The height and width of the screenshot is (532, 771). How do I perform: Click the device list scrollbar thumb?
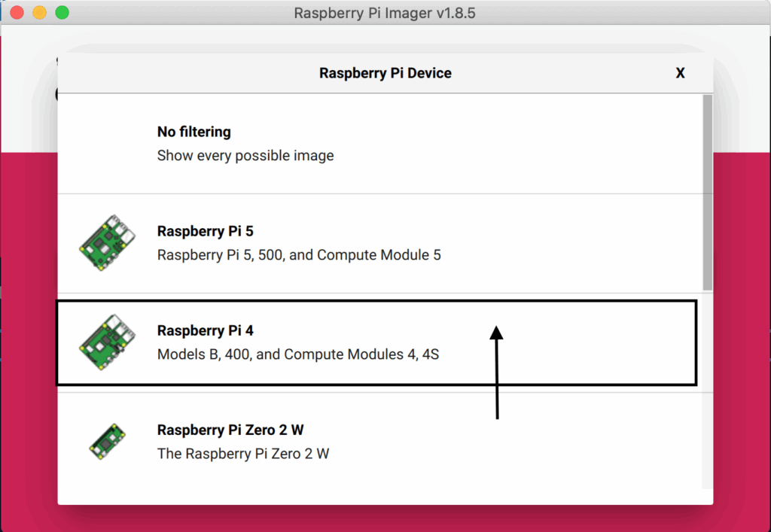[x=708, y=193]
